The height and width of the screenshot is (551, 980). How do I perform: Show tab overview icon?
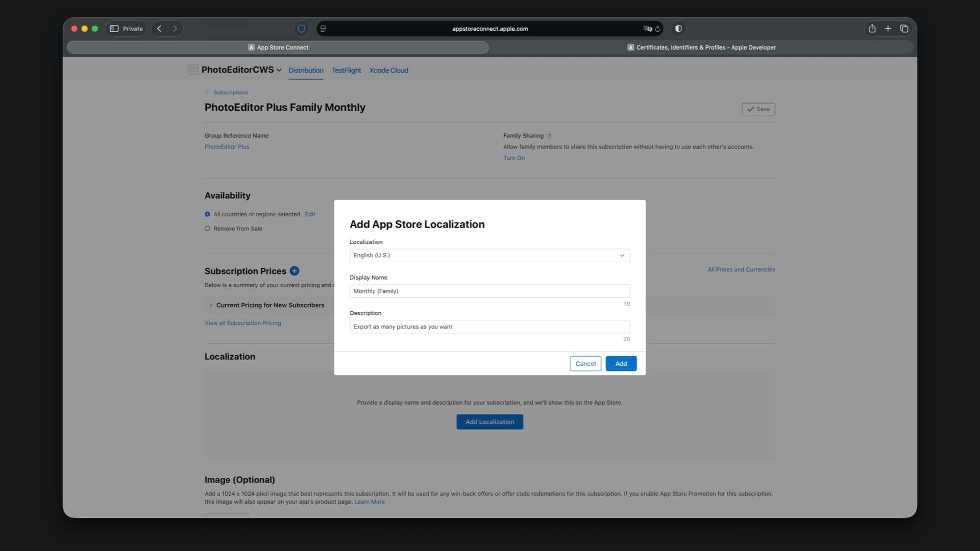pos(904,29)
